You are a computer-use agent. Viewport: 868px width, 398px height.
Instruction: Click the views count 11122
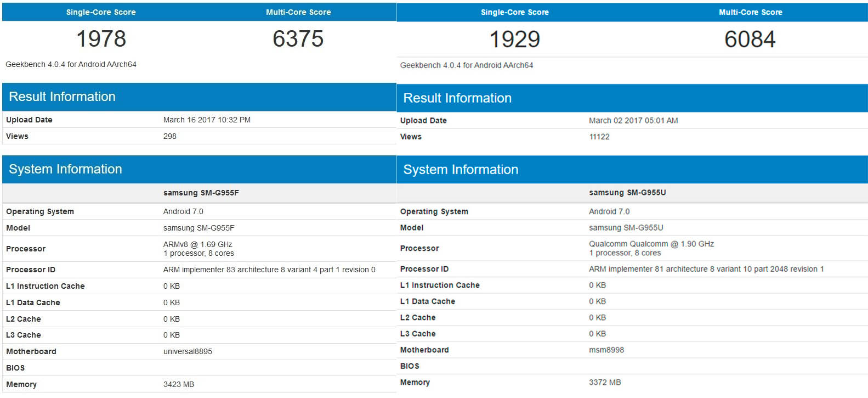pos(599,137)
